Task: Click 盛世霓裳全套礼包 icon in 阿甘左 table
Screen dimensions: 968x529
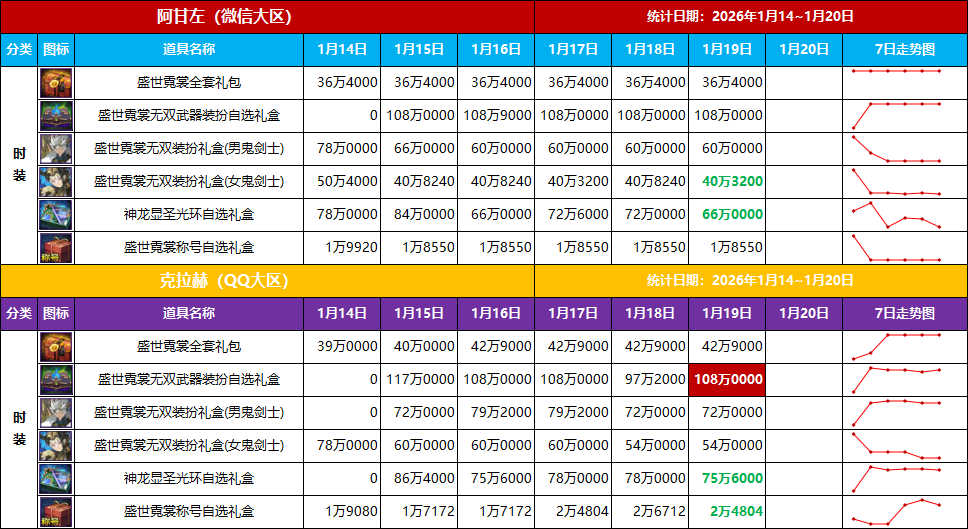Action: point(56,83)
